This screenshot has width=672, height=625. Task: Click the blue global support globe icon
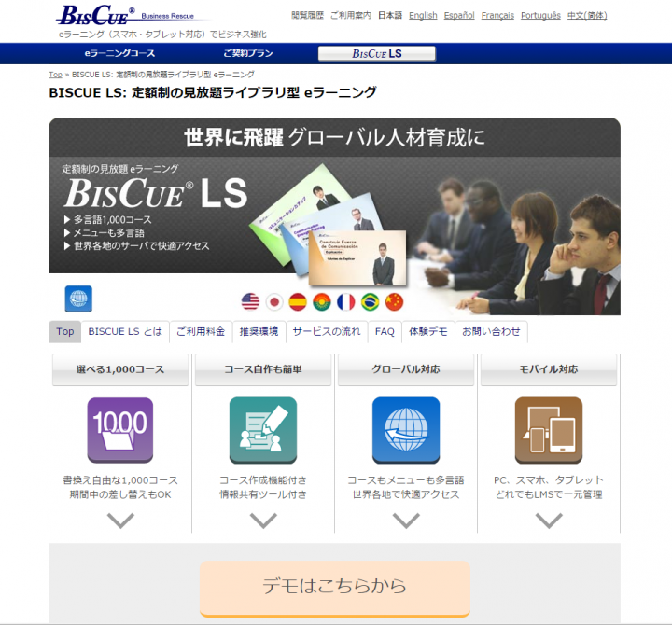(406, 430)
